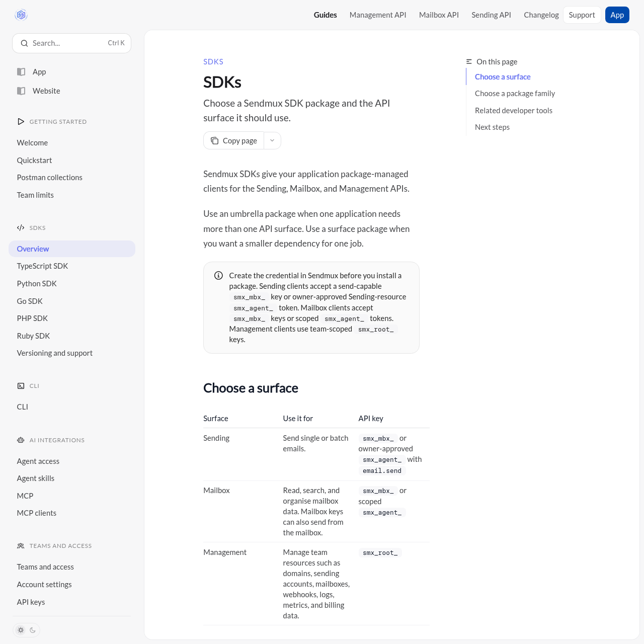Open the Guides tab

coord(326,15)
